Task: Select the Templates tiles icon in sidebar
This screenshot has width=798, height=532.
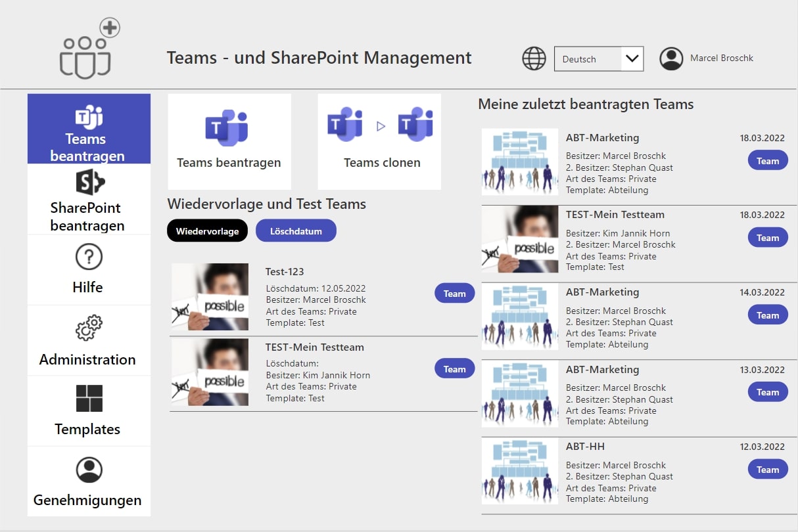Action: pos(89,398)
